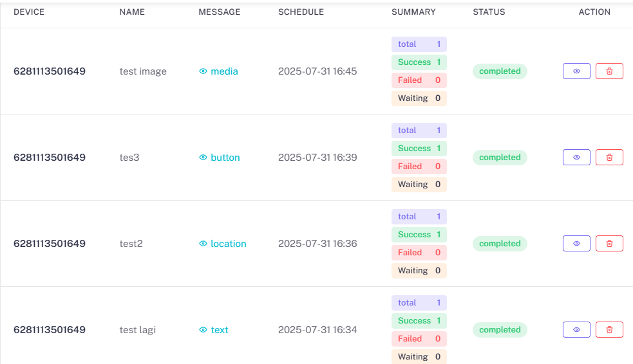Preview the media message

pos(219,71)
